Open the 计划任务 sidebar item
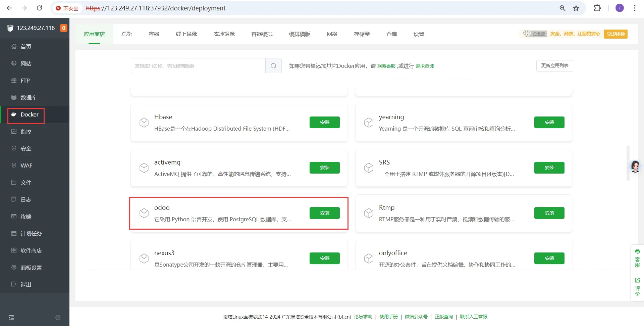 click(x=35, y=233)
